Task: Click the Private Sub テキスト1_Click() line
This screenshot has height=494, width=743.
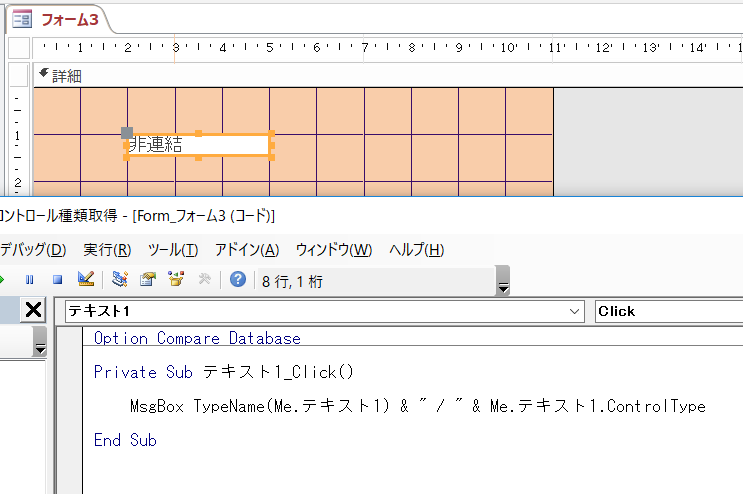Action: 224,372
